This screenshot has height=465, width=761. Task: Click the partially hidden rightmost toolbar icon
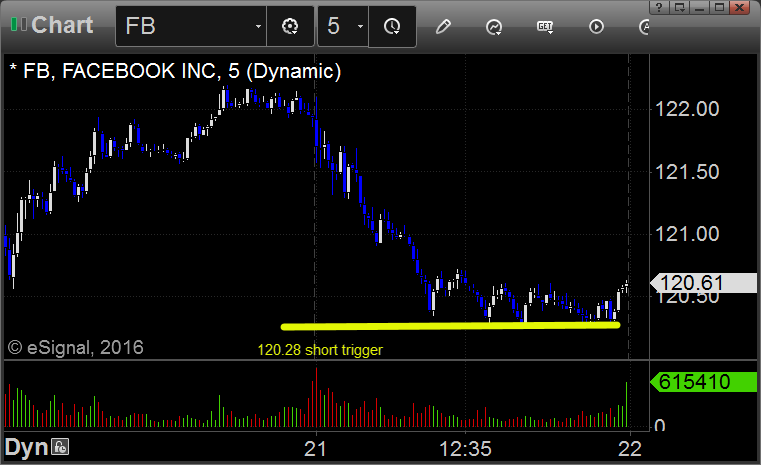click(644, 27)
